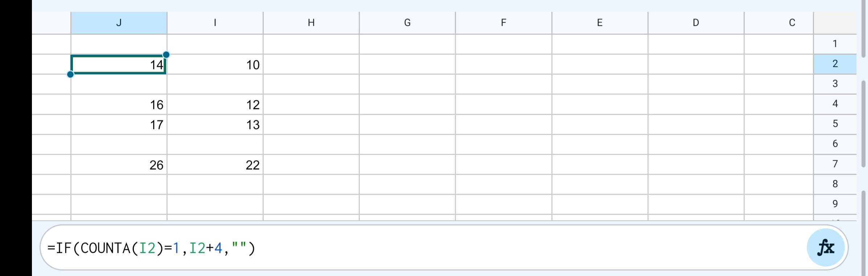Select column header H

pyautogui.click(x=311, y=23)
